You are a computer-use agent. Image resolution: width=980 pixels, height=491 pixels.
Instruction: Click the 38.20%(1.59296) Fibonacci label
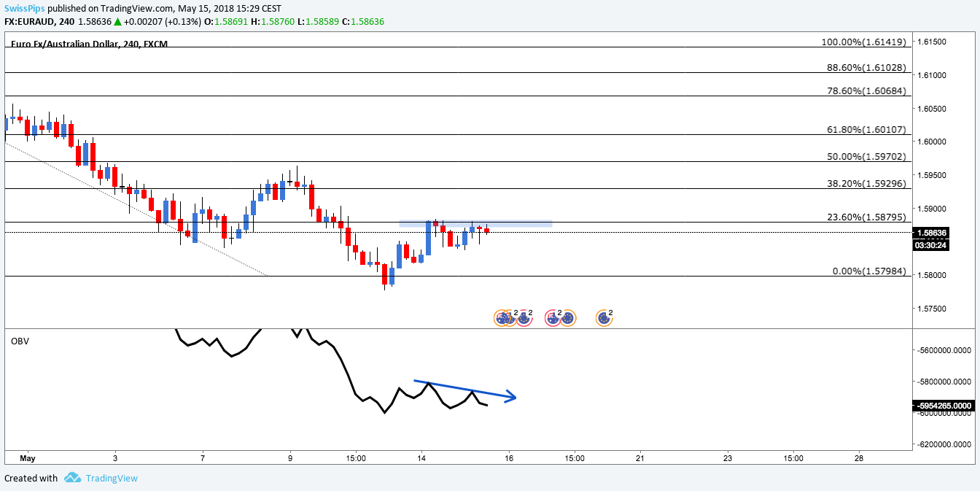coord(866,183)
